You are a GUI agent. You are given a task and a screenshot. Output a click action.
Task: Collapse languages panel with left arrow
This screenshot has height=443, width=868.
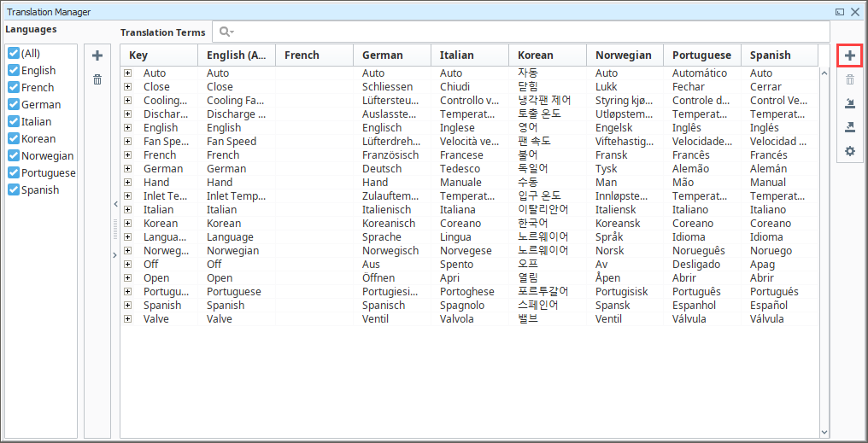click(x=115, y=204)
